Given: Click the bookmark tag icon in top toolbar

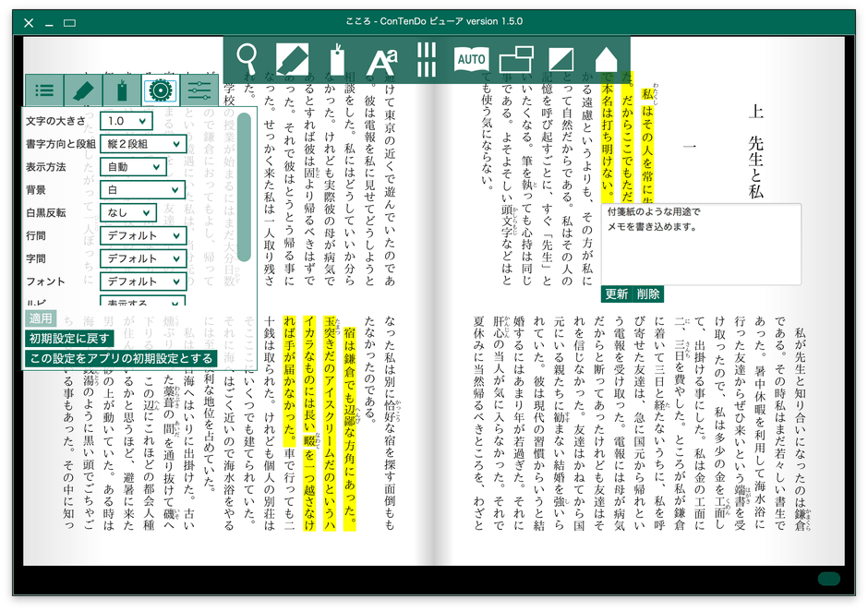Looking at the screenshot, I should (335, 61).
